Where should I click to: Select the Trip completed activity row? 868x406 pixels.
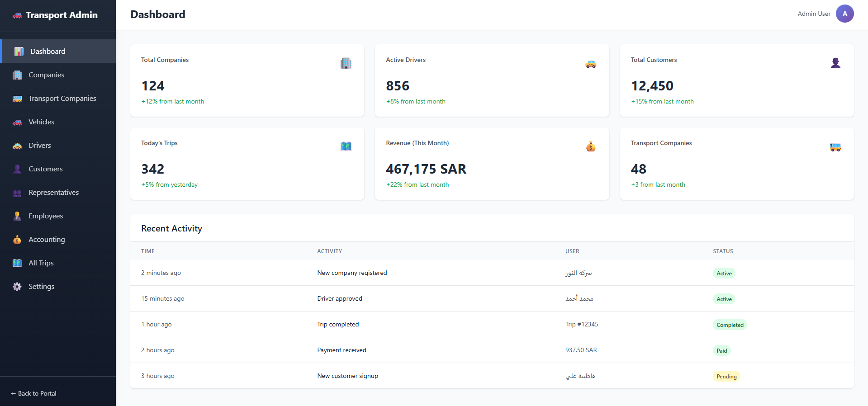[x=338, y=325]
